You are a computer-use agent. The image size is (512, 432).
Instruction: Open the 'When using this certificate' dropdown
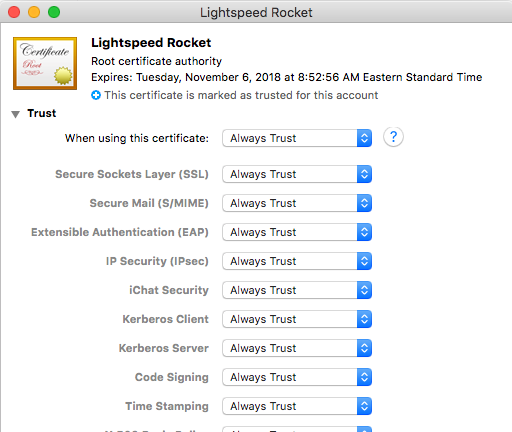(297, 138)
